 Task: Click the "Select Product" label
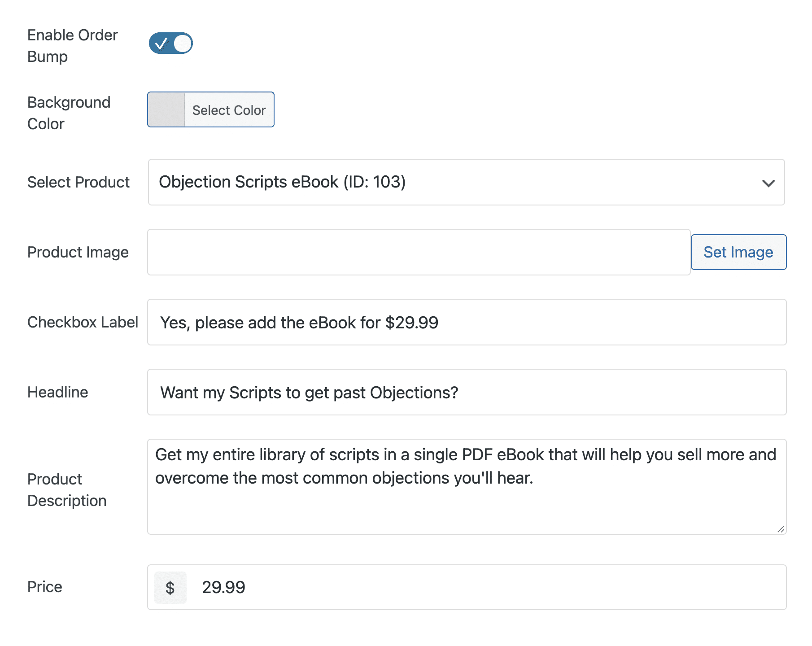(x=78, y=182)
